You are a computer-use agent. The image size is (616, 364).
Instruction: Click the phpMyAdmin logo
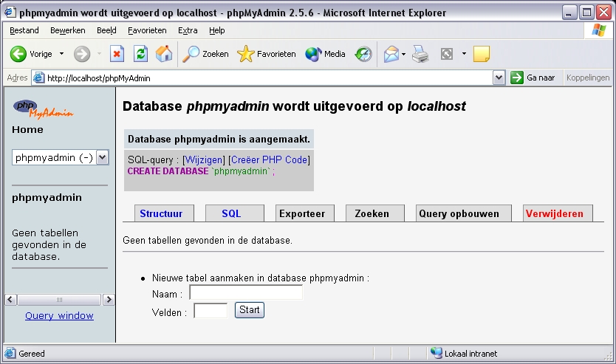pyautogui.click(x=43, y=109)
